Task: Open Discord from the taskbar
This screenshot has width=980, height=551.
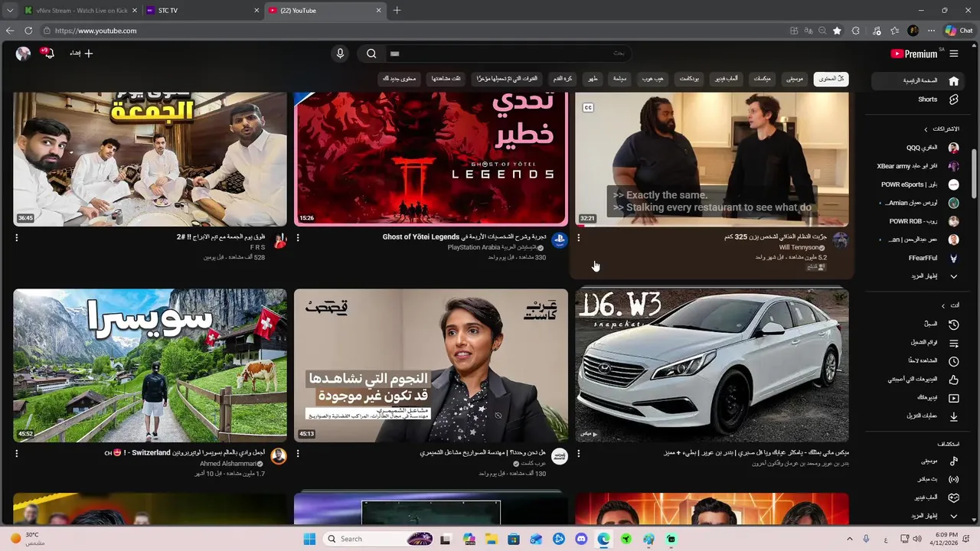Action: (x=581, y=539)
